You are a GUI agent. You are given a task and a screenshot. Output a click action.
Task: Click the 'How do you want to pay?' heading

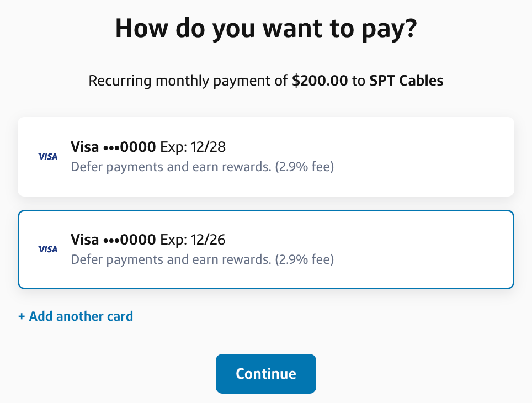(265, 29)
